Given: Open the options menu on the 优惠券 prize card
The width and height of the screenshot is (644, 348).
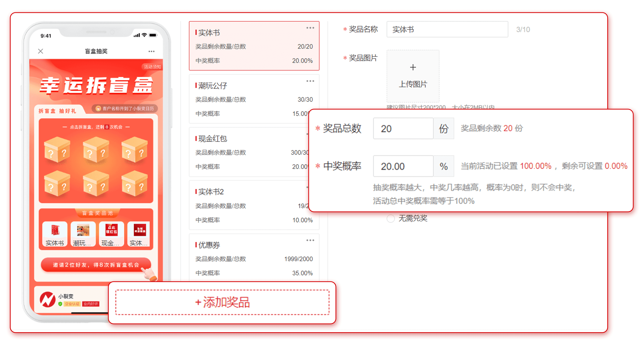Looking at the screenshot, I should click(x=310, y=240).
